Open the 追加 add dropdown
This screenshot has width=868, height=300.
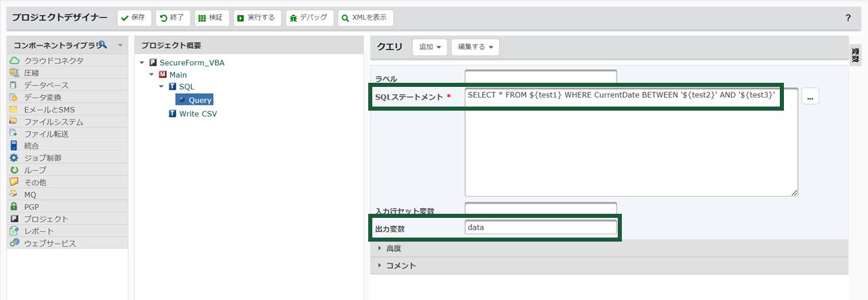[x=430, y=48]
